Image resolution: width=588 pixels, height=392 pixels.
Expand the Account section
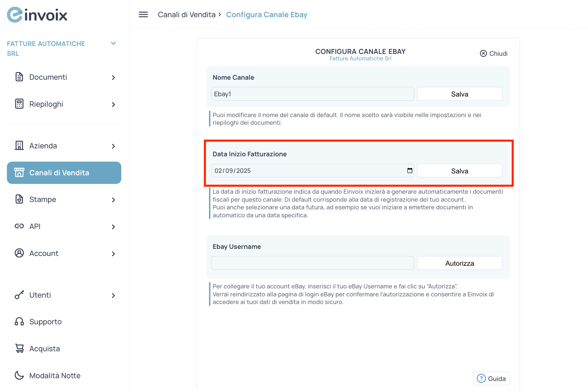coord(114,253)
